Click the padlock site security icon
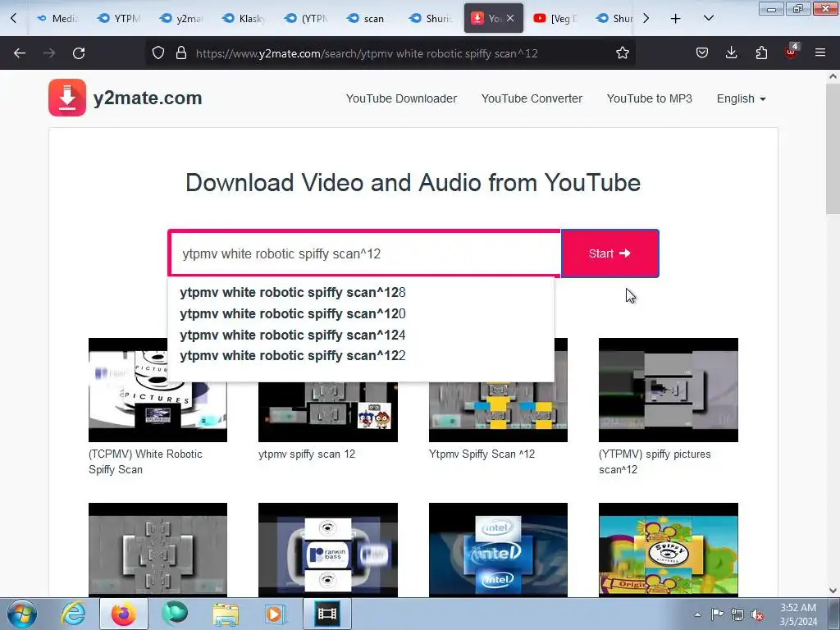Viewport: 840px width, 630px height. [181, 53]
